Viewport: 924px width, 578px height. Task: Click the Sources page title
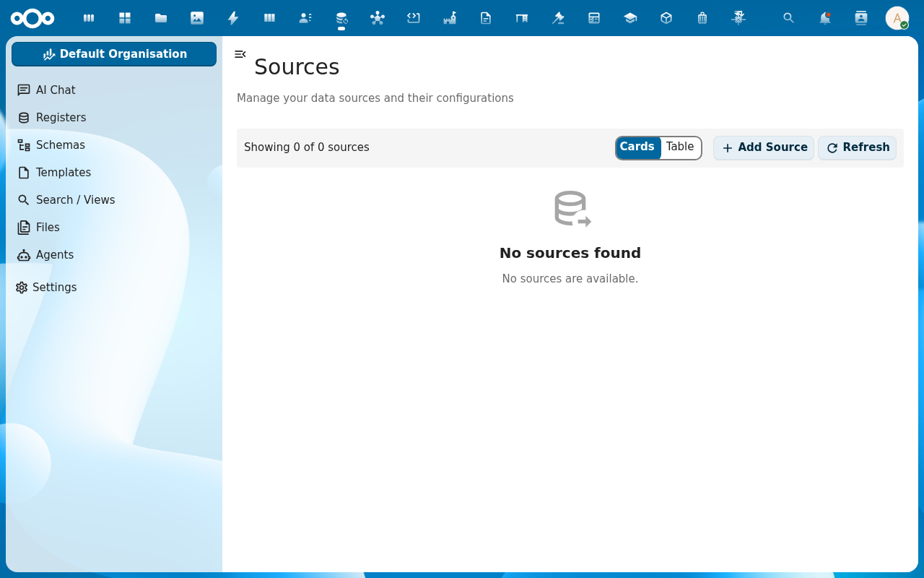coord(297,66)
